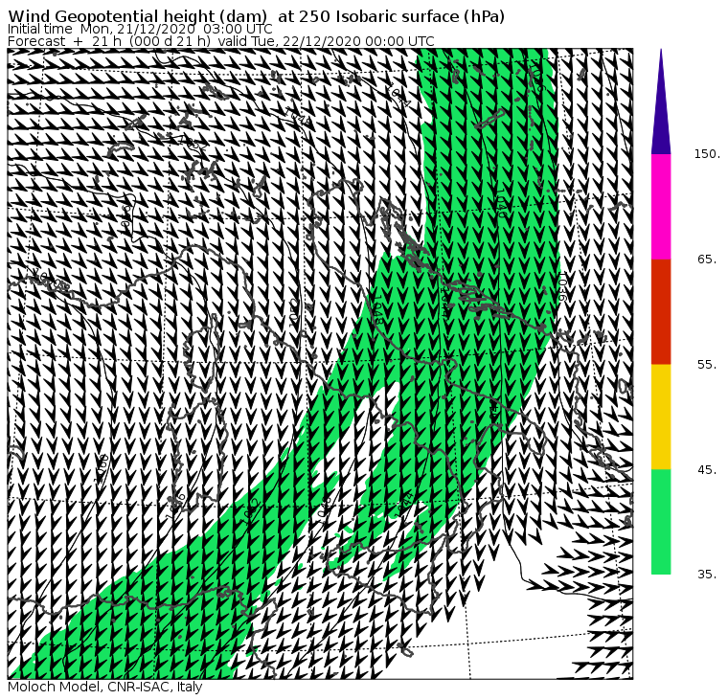Click the '45.' legend value

pos(707,470)
